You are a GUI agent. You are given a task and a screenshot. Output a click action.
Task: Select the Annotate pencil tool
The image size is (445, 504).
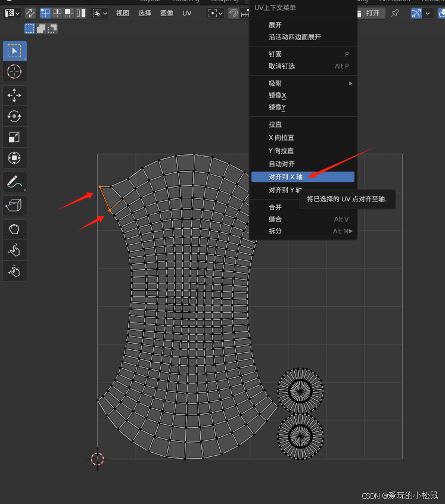coord(14,182)
